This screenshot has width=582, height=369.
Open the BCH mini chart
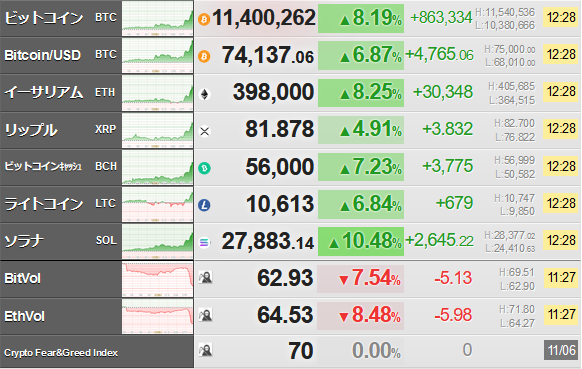[157, 167]
